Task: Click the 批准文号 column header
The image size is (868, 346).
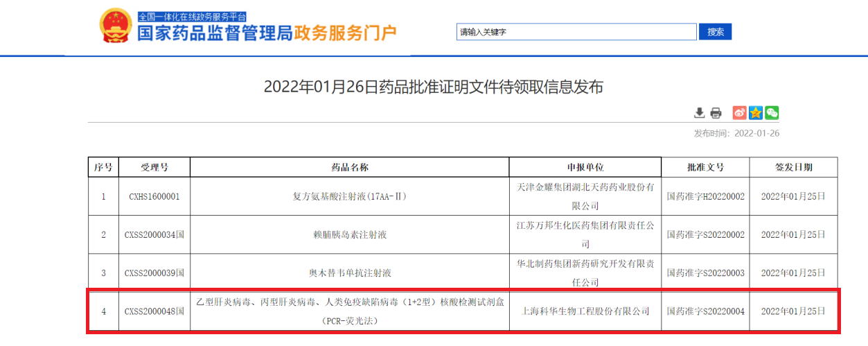Action: click(x=705, y=167)
